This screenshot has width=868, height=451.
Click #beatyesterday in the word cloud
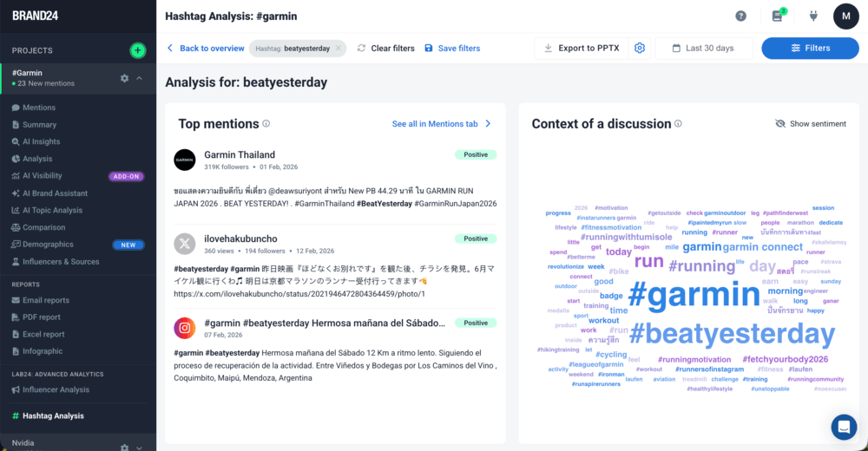pyautogui.click(x=732, y=334)
